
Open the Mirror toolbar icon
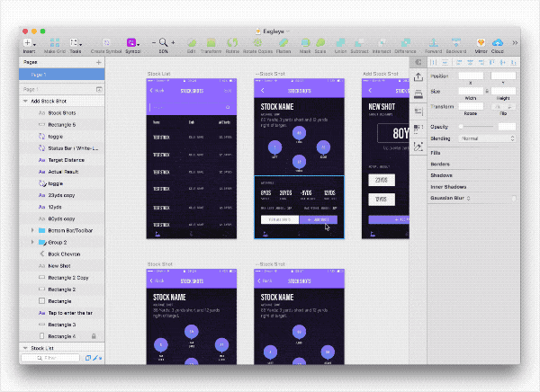pyautogui.click(x=481, y=42)
